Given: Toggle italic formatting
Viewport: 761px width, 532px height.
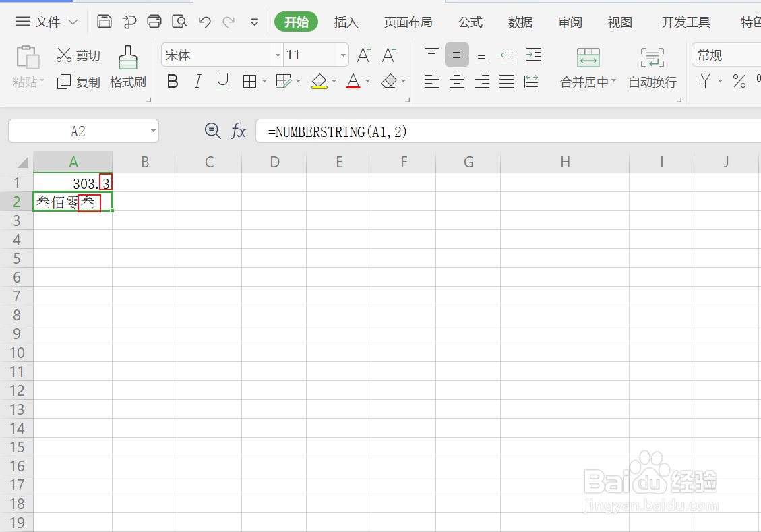Looking at the screenshot, I should [x=197, y=81].
